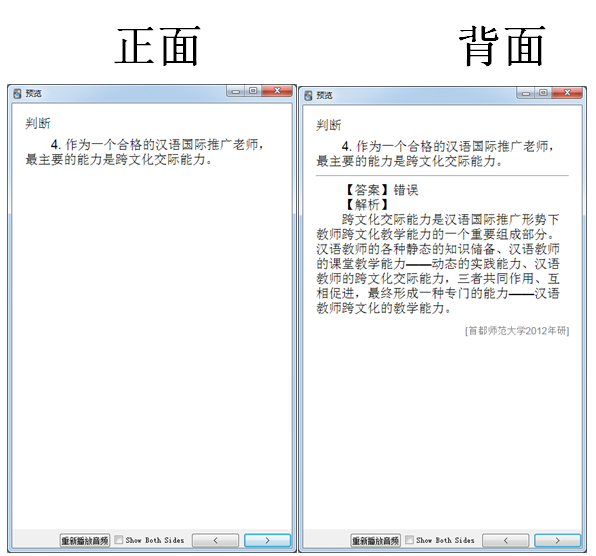Click the right preview window's app icon
The image size is (596, 556).
308,95
